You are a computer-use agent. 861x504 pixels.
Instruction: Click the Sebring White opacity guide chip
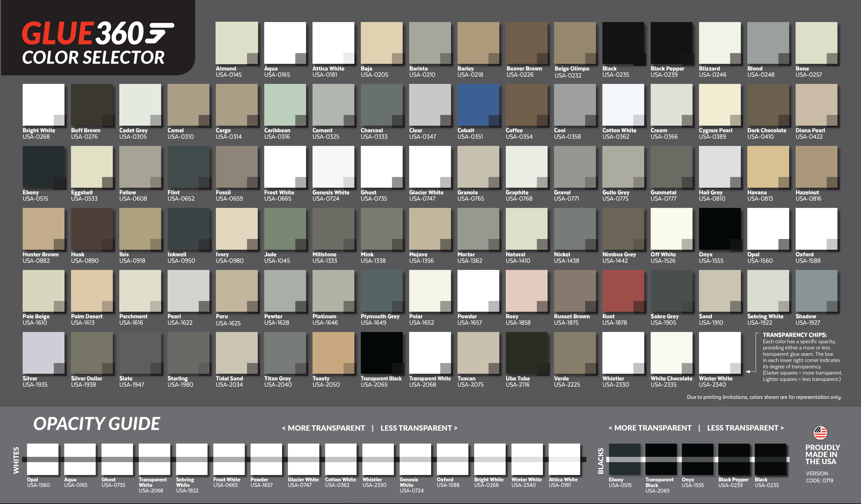point(192,459)
